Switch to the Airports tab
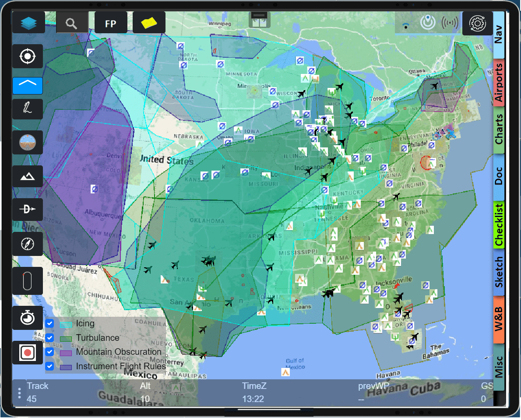The image size is (521, 420). click(499, 83)
